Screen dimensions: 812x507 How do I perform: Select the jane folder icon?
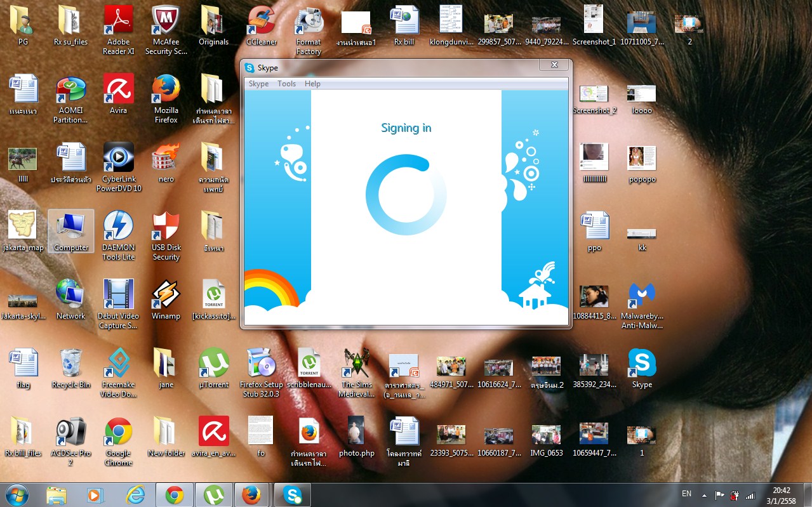point(166,369)
